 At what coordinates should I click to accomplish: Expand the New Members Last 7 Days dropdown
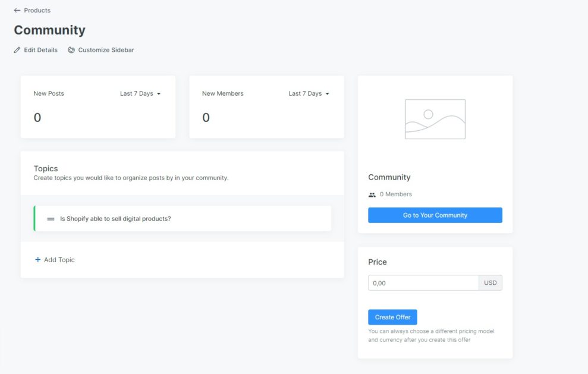tap(309, 93)
